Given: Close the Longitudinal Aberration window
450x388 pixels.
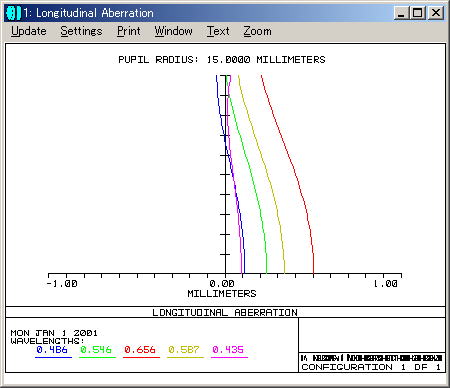Looking at the screenshot, I should (x=436, y=13).
